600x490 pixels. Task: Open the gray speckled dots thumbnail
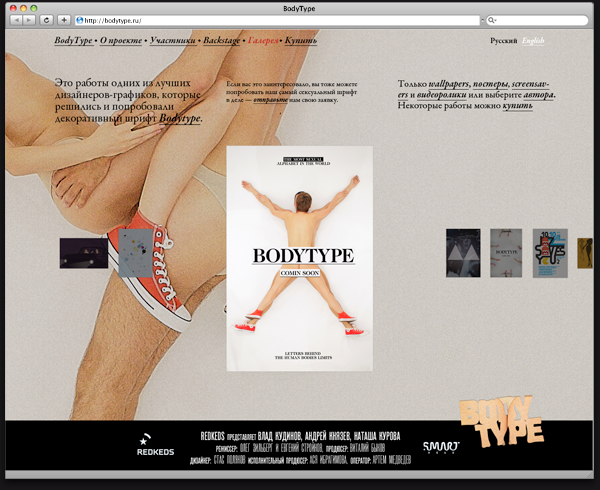[135, 253]
